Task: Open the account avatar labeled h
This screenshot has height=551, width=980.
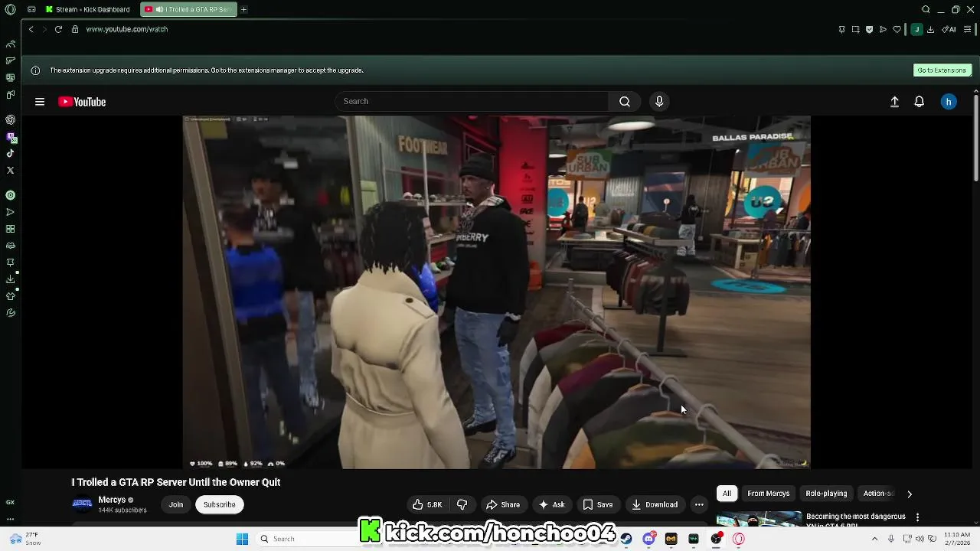Action: click(x=949, y=102)
